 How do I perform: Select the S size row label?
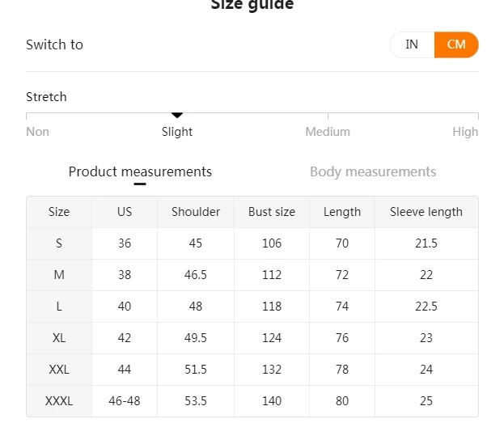coord(59,243)
